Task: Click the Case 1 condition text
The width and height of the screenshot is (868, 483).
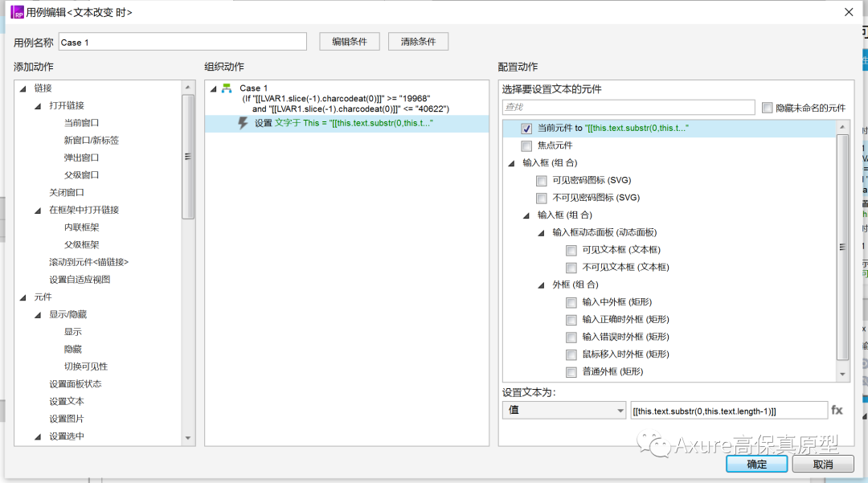Action: click(346, 104)
